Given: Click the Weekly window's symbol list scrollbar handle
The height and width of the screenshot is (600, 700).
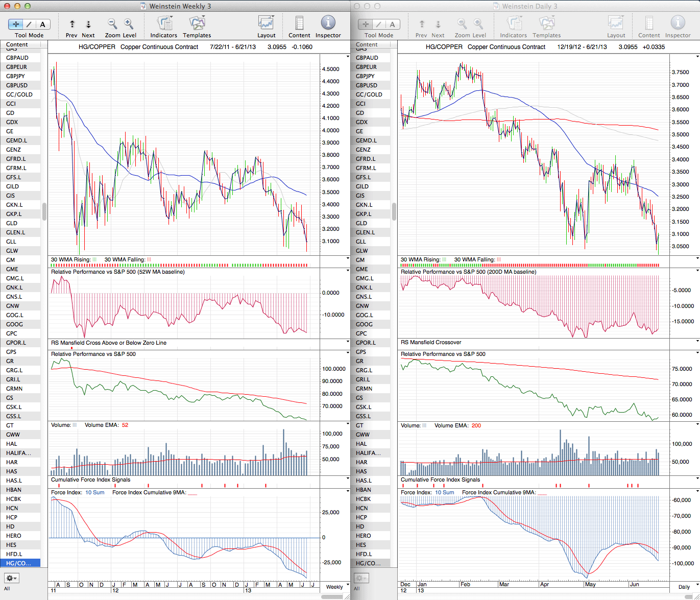Looking at the screenshot, I should coord(44,211).
